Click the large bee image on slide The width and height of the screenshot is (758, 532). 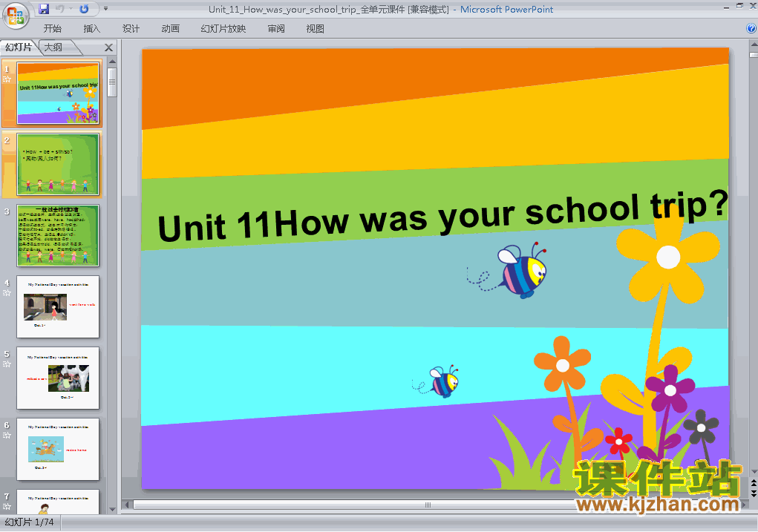tap(508, 269)
